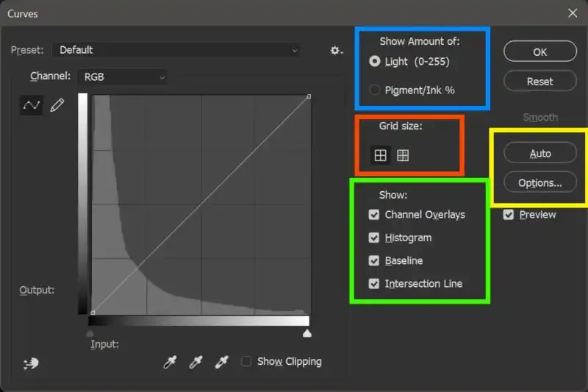
Task: Enable the Show Clipping checkbox
Action: click(x=247, y=361)
